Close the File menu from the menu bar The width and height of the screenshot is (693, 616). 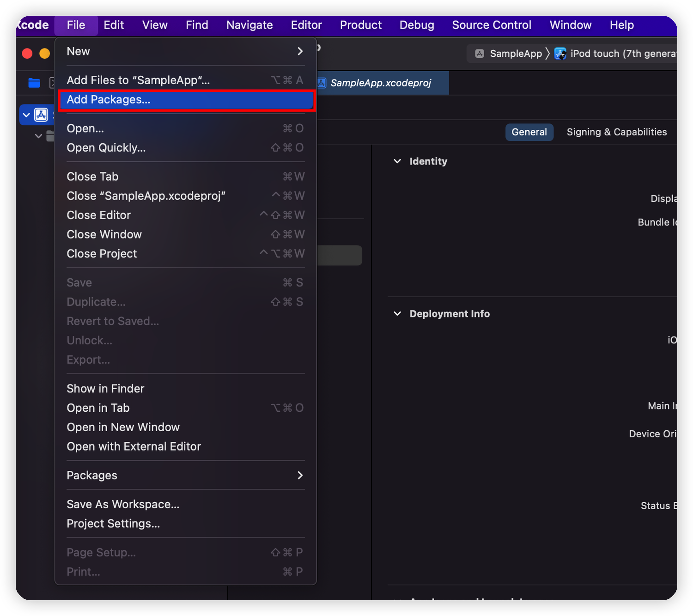[x=76, y=25]
